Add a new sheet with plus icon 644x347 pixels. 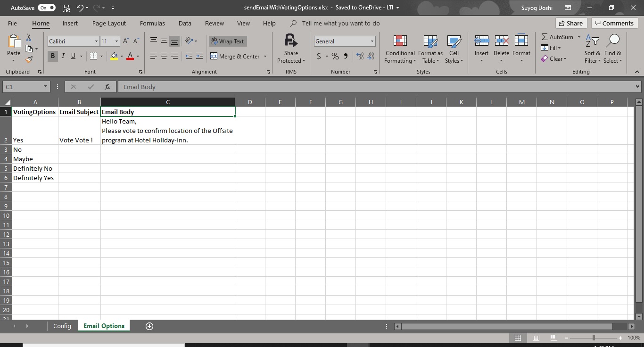[x=149, y=326]
